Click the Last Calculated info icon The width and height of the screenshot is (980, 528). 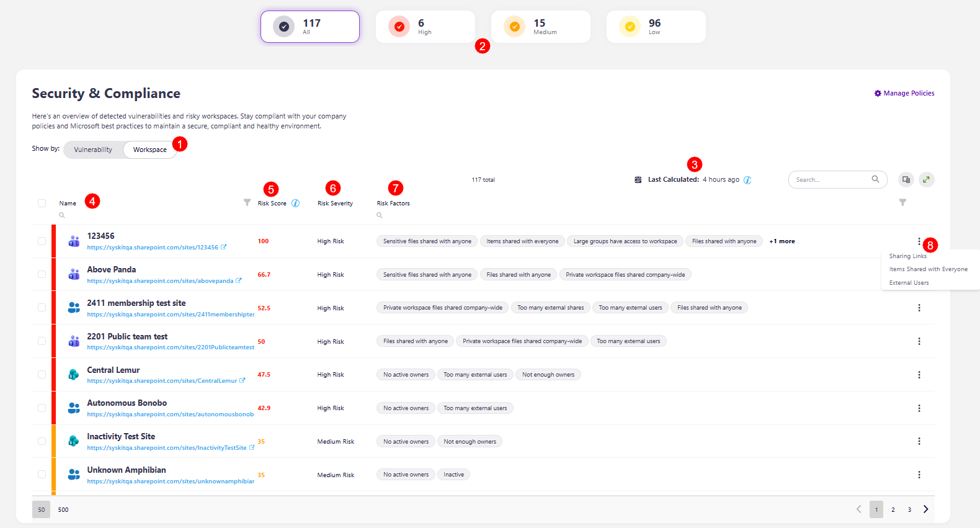[x=747, y=180]
